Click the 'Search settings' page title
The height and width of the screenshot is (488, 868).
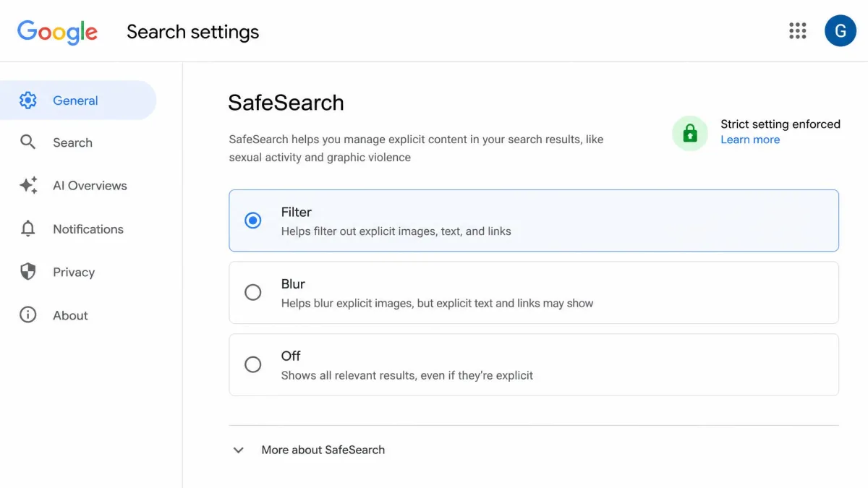coord(192,32)
